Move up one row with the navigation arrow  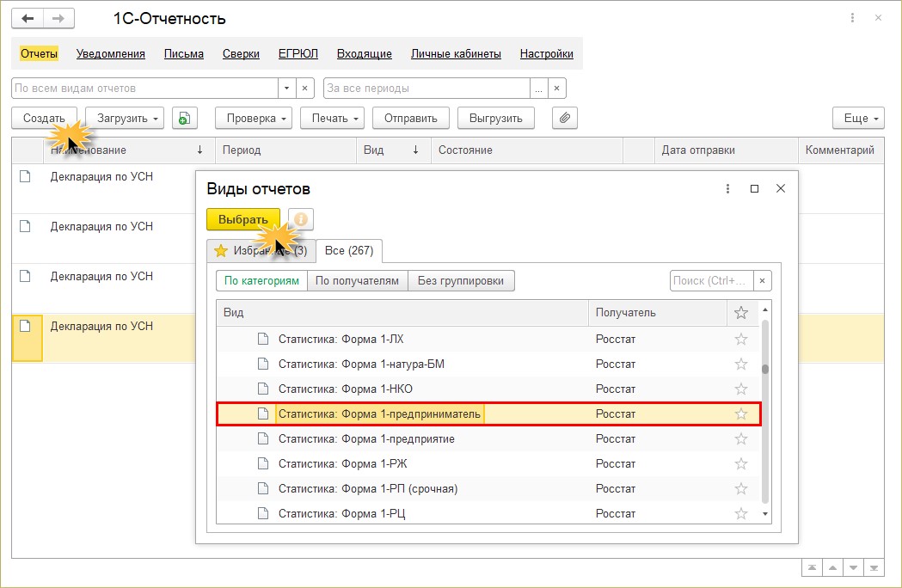(x=832, y=568)
